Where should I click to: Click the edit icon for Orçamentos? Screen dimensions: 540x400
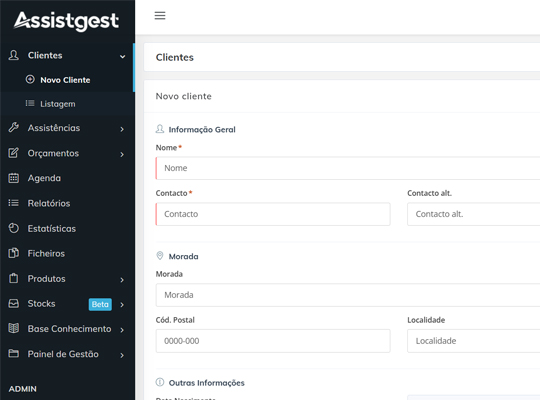(x=13, y=153)
